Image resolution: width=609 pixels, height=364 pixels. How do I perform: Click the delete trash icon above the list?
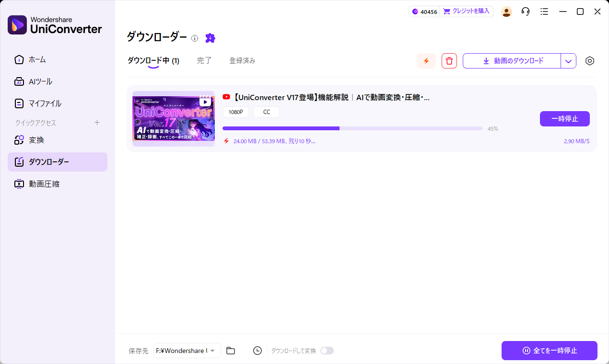point(449,61)
